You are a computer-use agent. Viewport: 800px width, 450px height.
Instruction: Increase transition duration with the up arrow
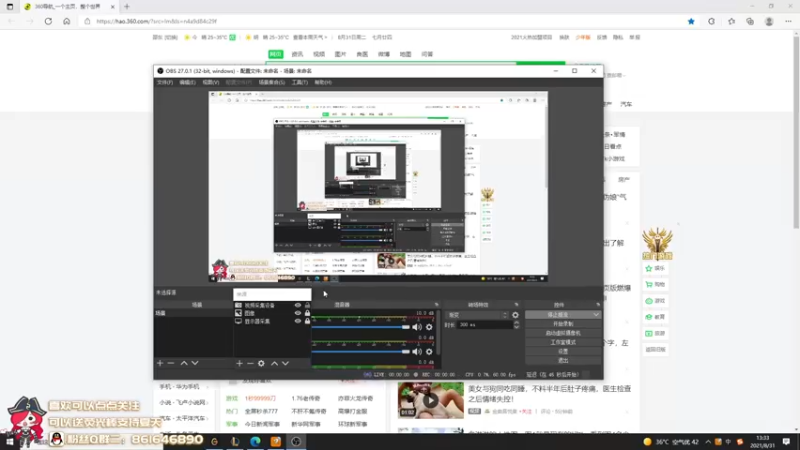(516, 322)
